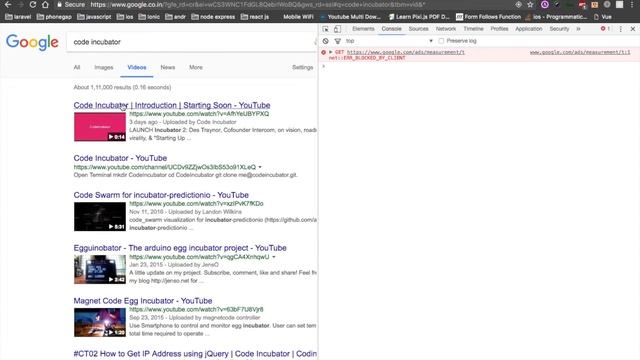Open the javascript bookmarks folder
The height and width of the screenshot is (360, 640).
click(94, 17)
